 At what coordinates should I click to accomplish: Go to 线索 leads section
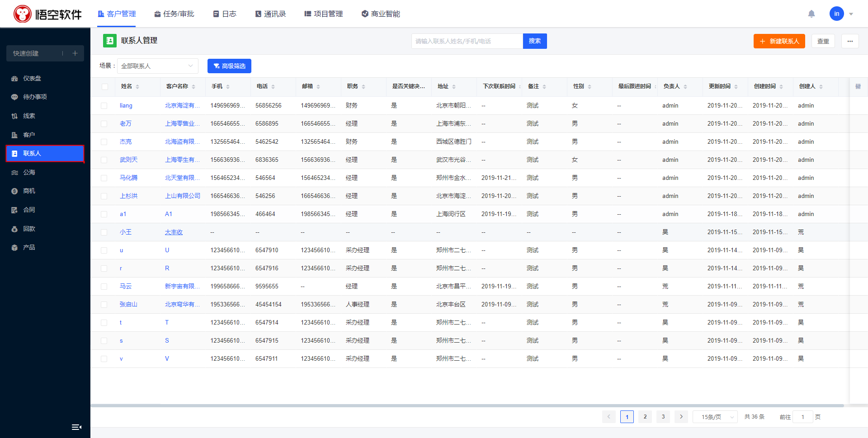(x=45, y=116)
